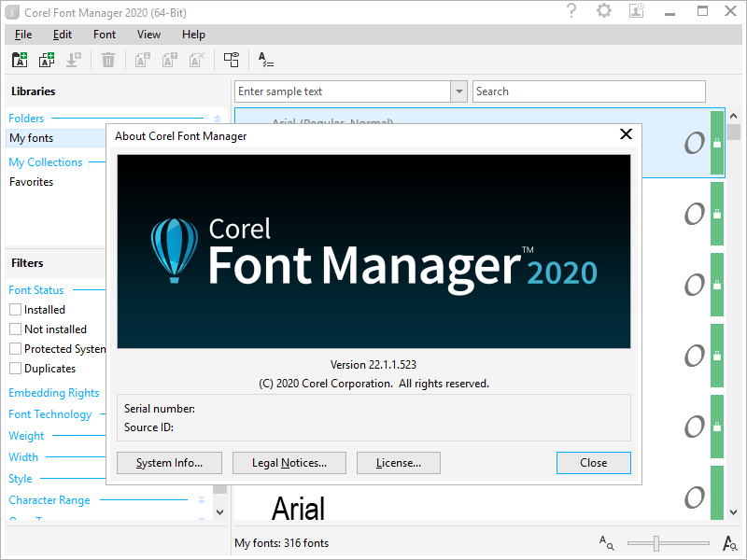
Task: Open the Font menu
Action: 105,35
